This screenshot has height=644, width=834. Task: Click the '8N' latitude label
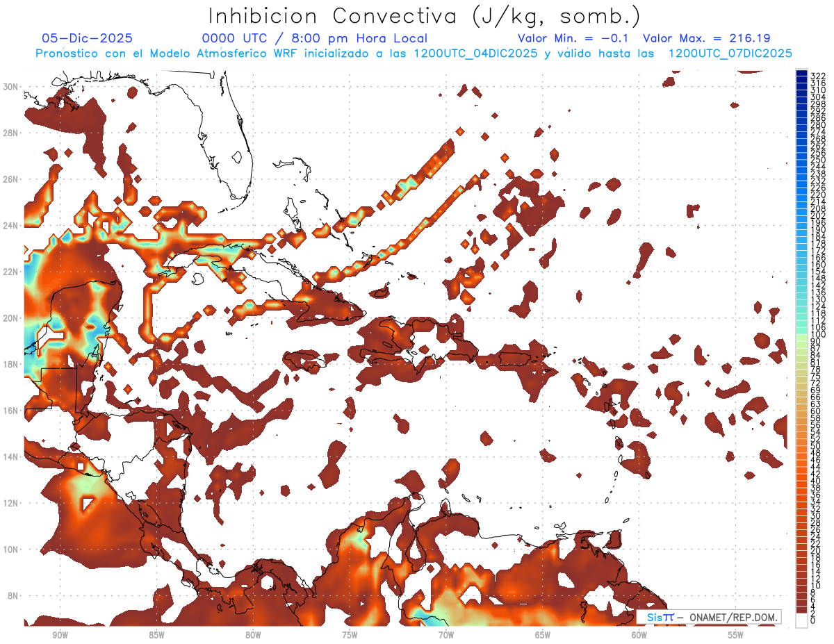[13, 595]
